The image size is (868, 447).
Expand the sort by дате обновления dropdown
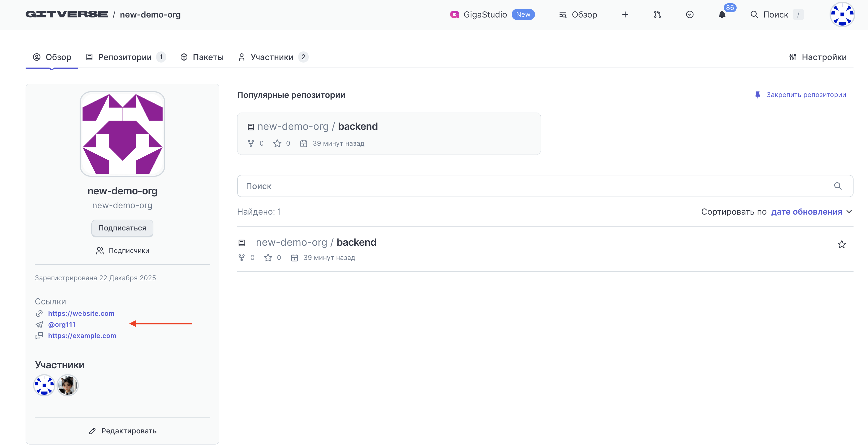(806, 212)
